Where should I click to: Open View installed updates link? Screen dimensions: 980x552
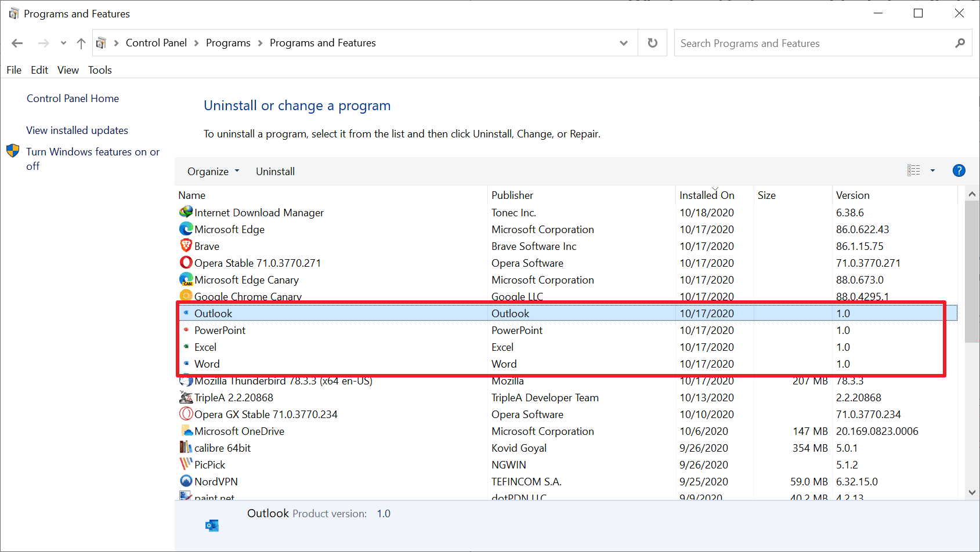pyautogui.click(x=77, y=130)
